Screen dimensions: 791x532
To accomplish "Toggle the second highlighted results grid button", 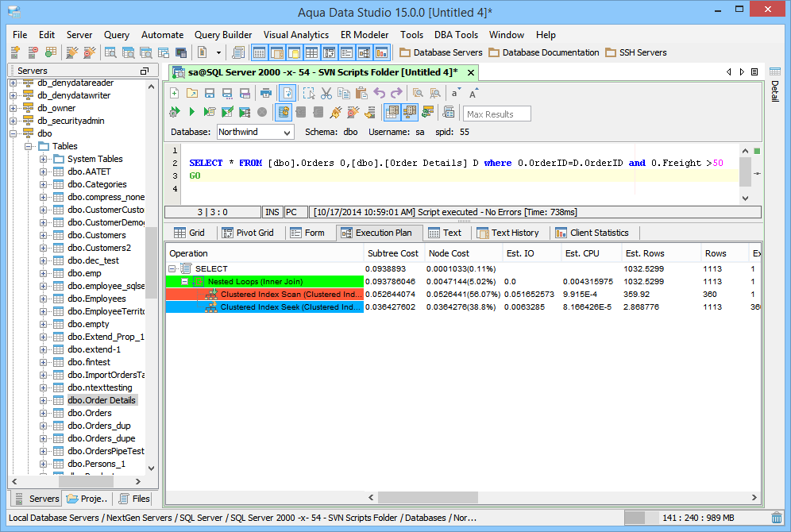I will tap(410, 112).
